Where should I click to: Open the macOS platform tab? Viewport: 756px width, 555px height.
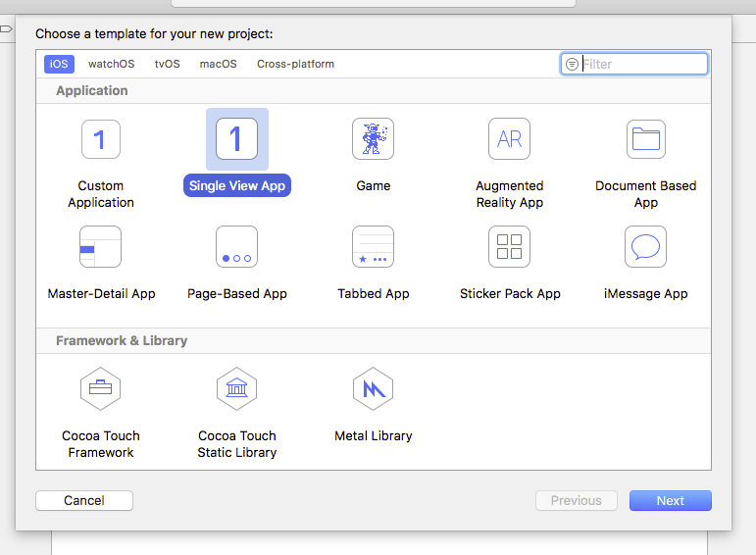click(218, 64)
